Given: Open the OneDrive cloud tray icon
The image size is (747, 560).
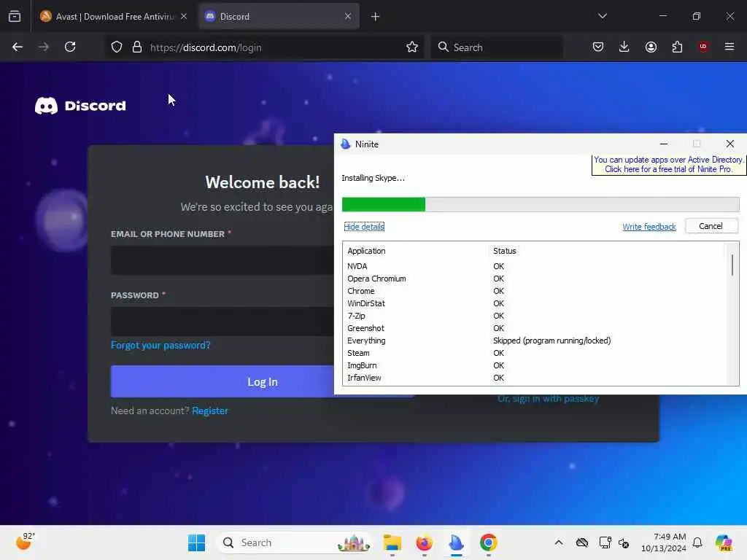Looking at the screenshot, I should click(x=581, y=542).
